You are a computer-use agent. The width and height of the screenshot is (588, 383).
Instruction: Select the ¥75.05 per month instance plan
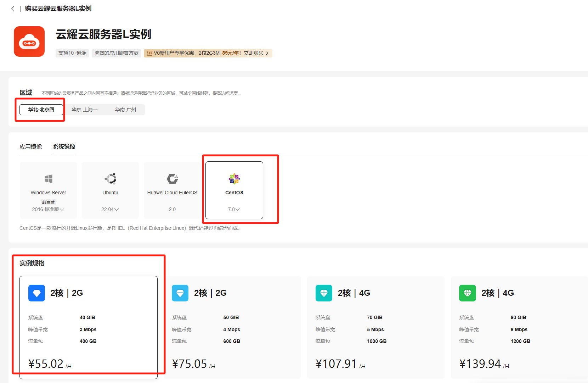233,327
